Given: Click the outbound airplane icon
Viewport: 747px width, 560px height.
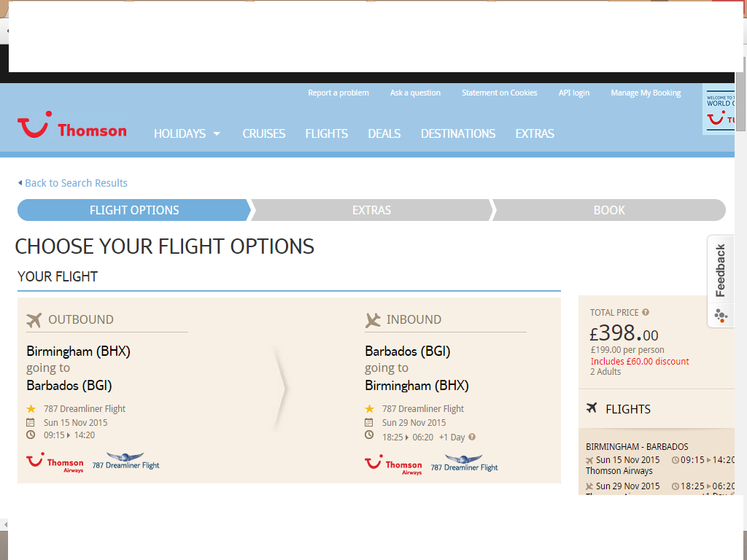Looking at the screenshot, I should point(34,320).
